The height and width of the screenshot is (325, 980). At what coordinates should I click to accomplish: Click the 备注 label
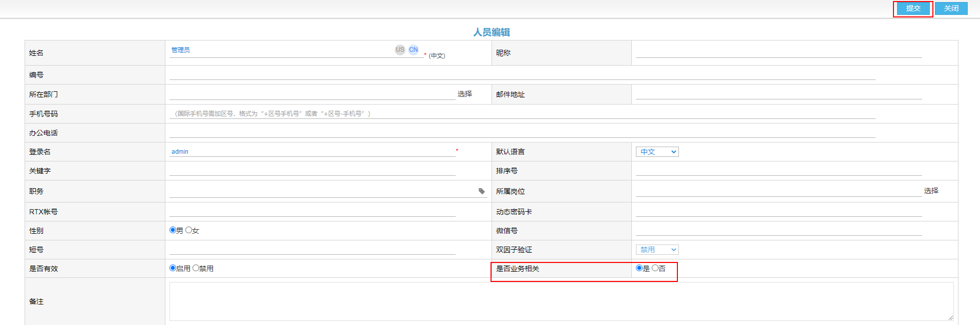point(36,301)
